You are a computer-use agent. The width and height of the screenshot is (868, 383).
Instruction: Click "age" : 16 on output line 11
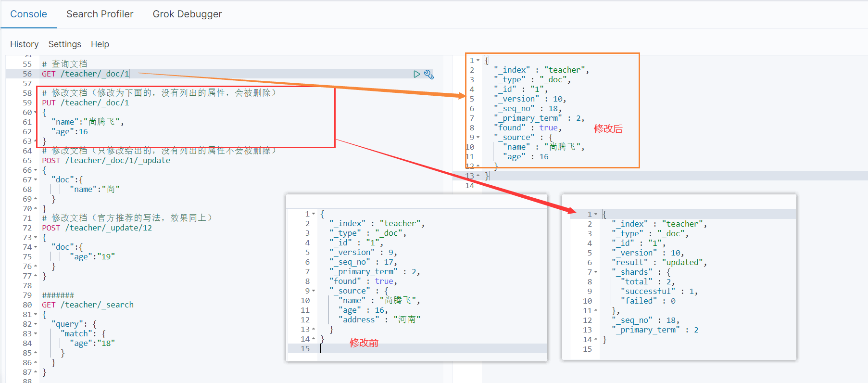(526, 157)
